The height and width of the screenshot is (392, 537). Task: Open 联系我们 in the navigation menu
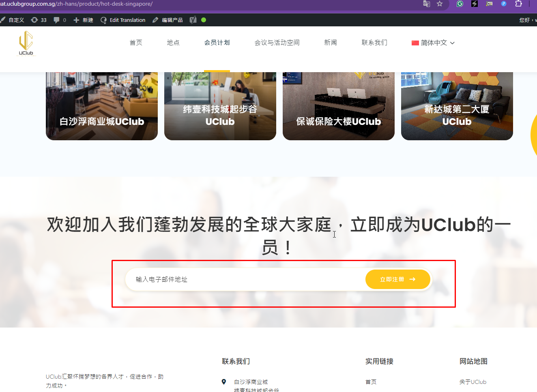(x=374, y=43)
